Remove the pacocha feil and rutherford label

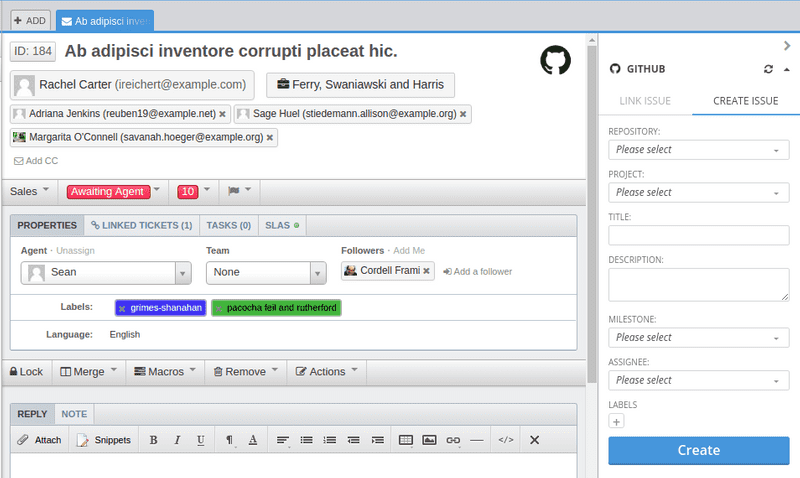tap(219, 309)
